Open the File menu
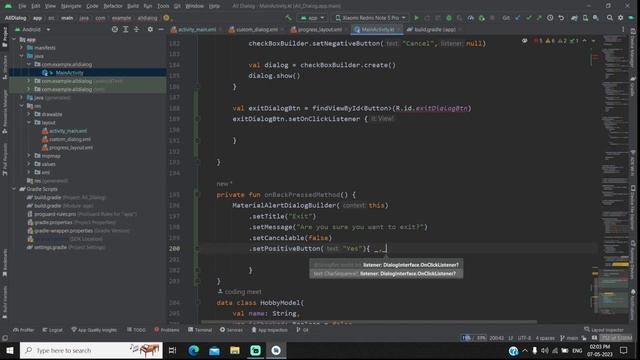The height and width of the screenshot is (360, 640). coord(22,6)
